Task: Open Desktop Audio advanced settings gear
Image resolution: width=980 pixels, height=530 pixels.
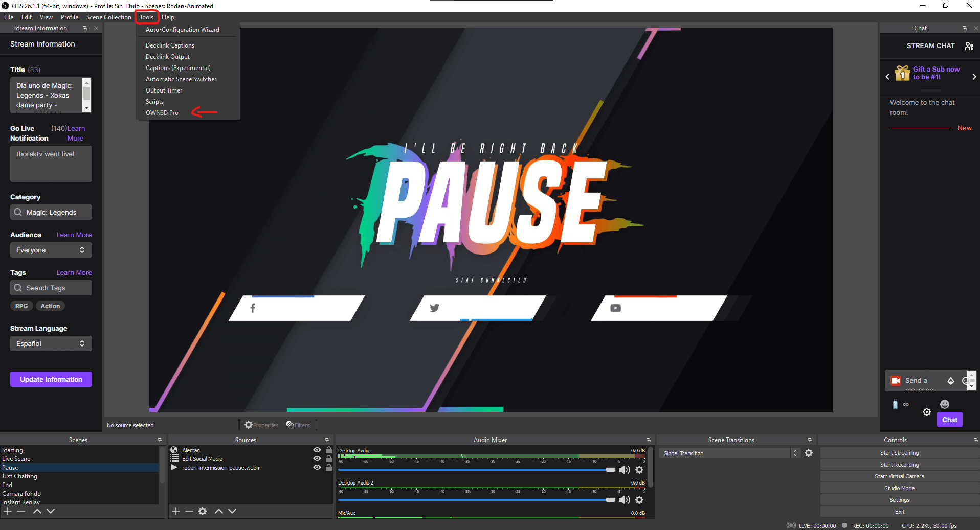Action: click(x=639, y=470)
